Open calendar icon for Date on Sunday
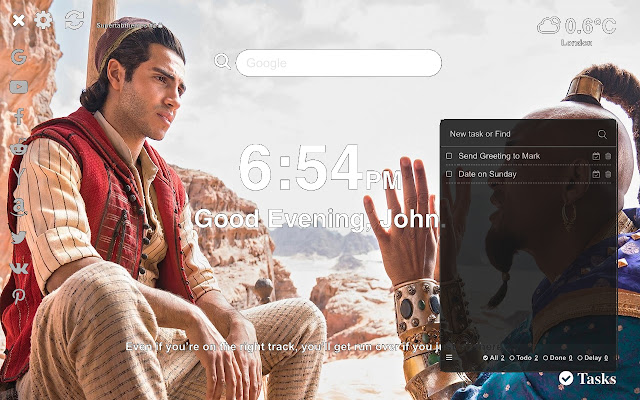Screen dimensions: 640x400 [x=596, y=174]
